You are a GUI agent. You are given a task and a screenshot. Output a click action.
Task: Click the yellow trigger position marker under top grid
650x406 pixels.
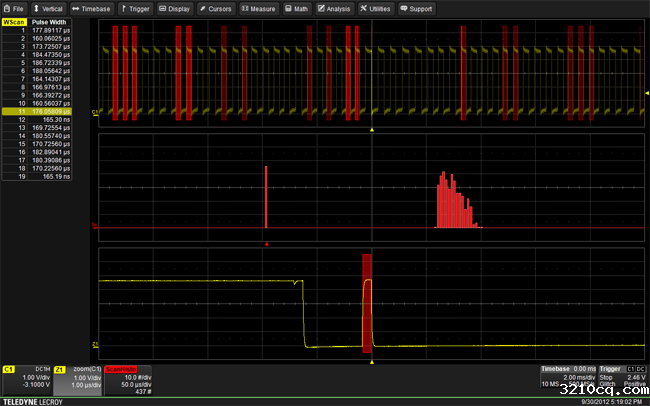tap(372, 130)
